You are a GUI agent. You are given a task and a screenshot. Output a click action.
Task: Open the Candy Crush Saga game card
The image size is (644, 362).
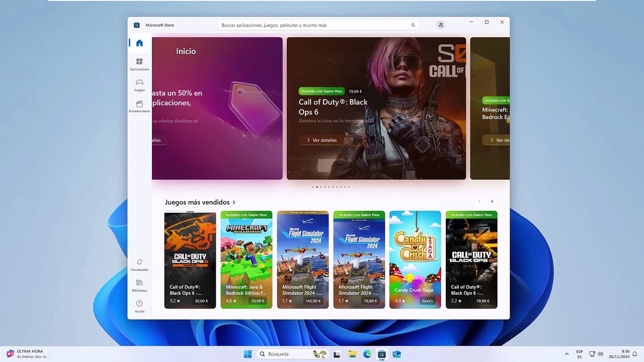click(x=415, y=259)
